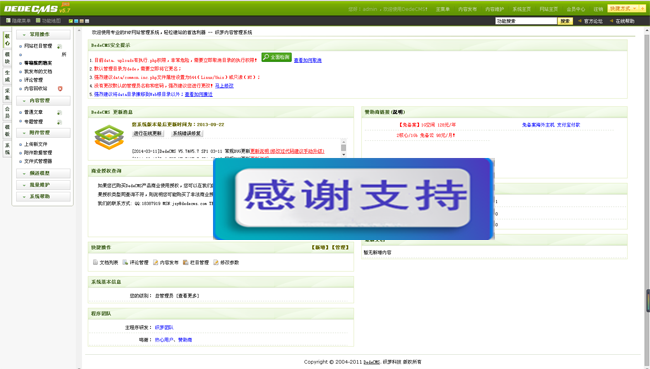The height and width of the screenshot is (369, 650).
Task: Click the DedeCMS layered update logo
Action: tap(109, 137)
